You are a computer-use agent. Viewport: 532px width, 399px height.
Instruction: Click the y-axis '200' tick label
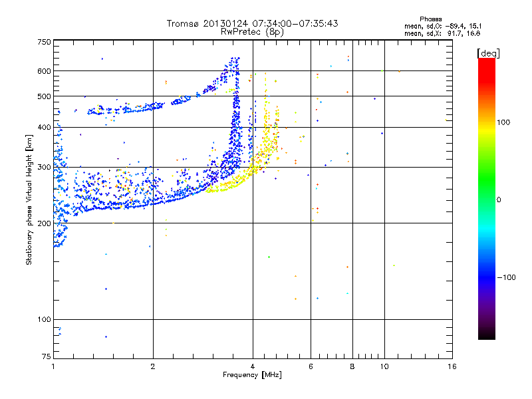pos(44,223)
